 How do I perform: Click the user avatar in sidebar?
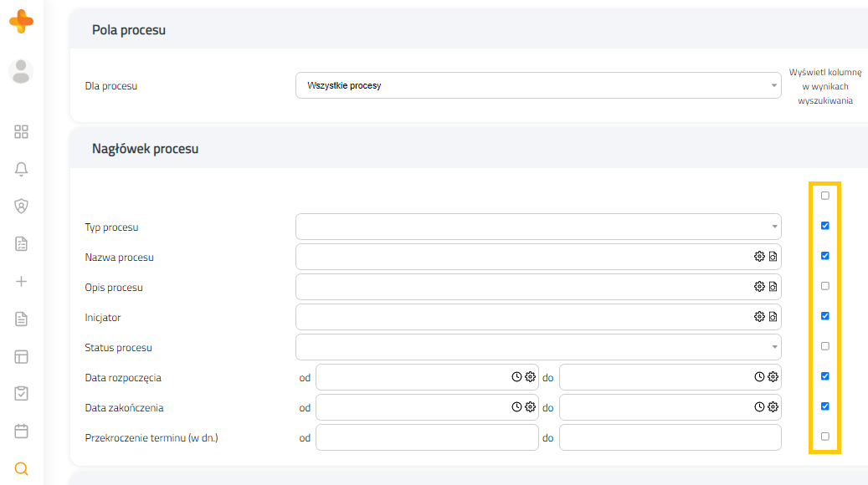tap(21, 72)
